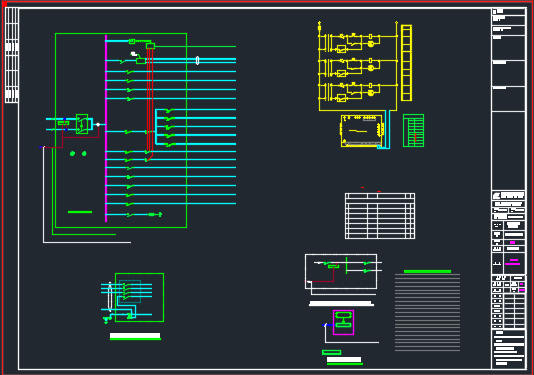Click the left green indicator dot in panel
Image resolution: width=534 pixels, height=375 pixels.
click(72, 154)
